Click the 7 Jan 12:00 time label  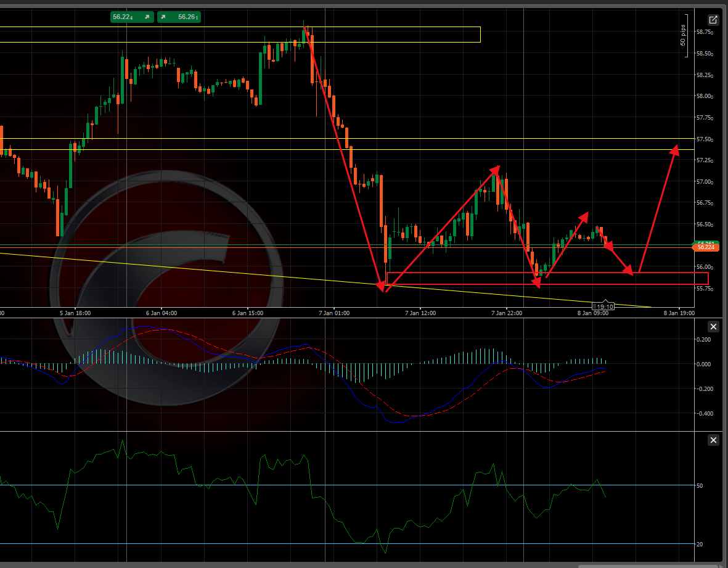pyautogui.click(x=420, y=313)
